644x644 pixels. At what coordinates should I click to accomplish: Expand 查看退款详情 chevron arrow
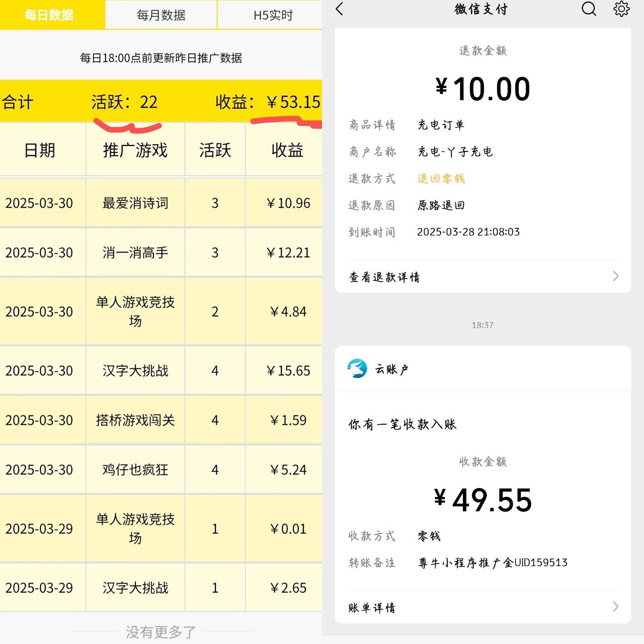615,276
